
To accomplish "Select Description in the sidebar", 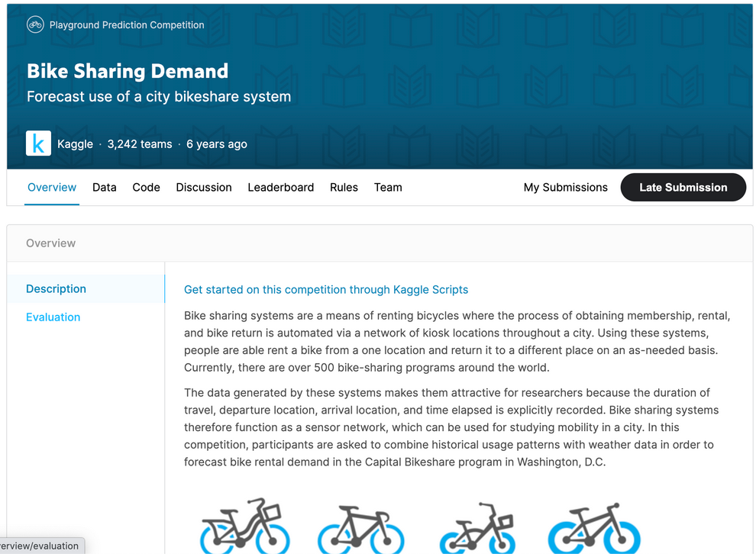I will [56, 289].
